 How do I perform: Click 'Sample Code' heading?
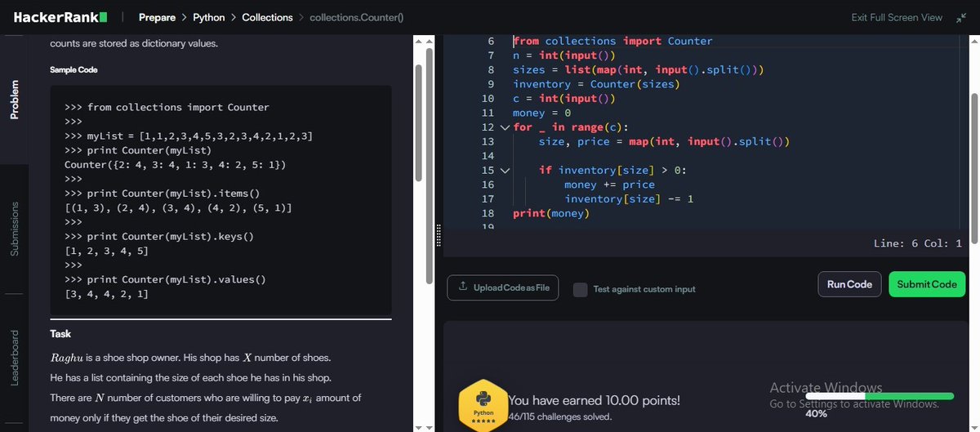coord(74,70)
